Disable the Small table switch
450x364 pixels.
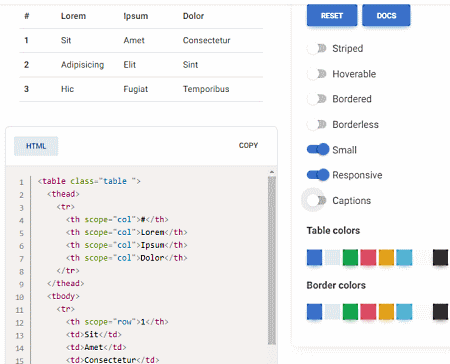click(318, 149)
